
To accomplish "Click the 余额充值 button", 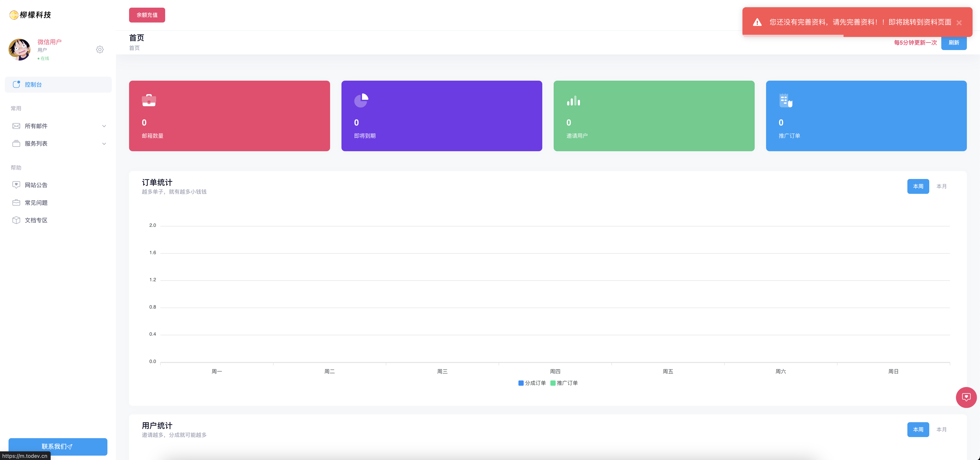I will click(x=147, y=15).
